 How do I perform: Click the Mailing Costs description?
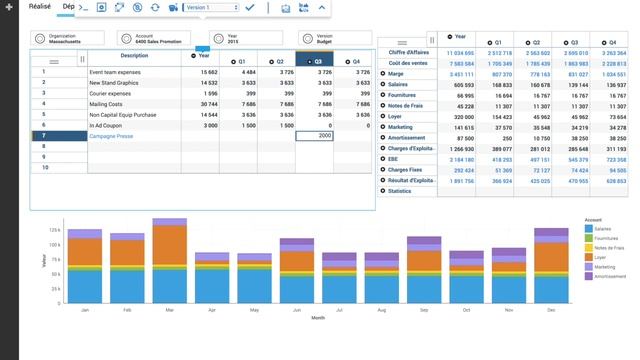106,104
